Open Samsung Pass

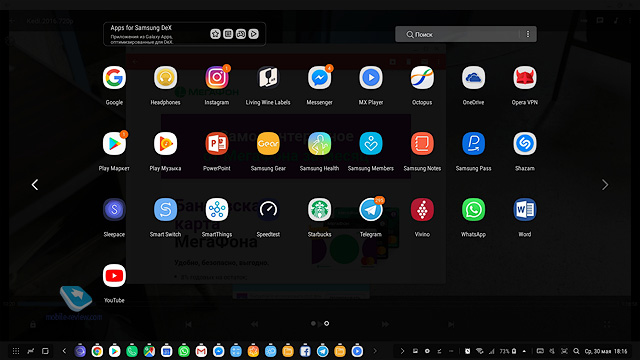coord(473,144)
